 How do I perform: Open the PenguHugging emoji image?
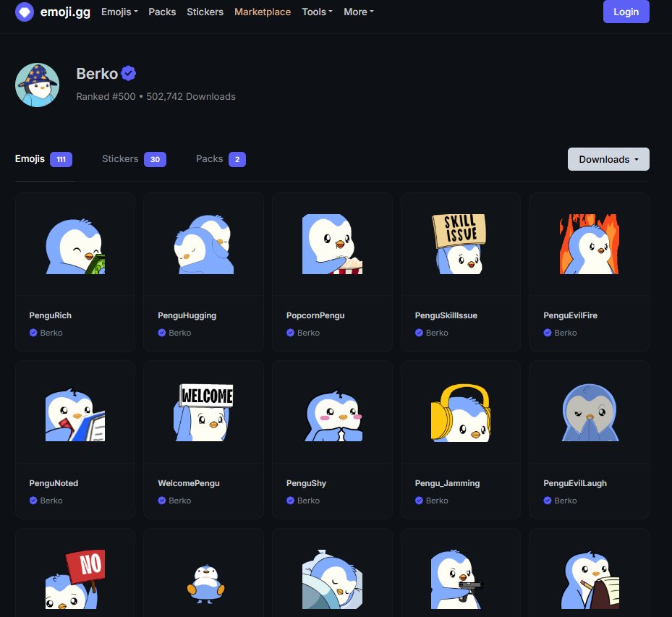203,244
